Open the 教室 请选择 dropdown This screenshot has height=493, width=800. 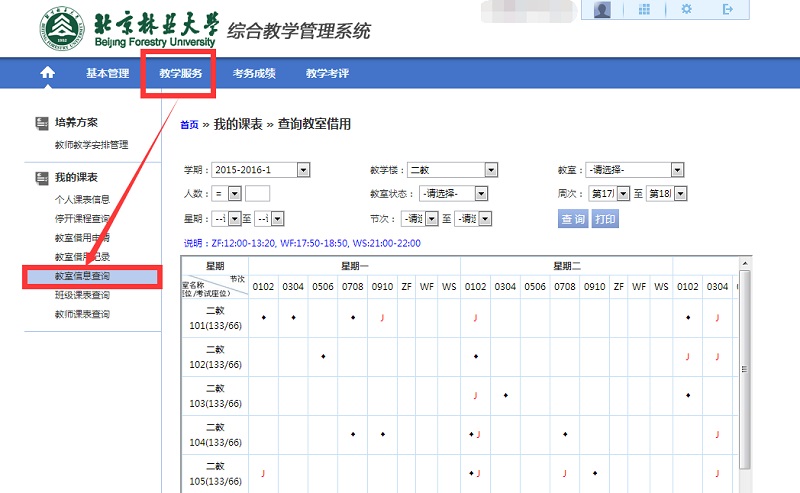677,170
